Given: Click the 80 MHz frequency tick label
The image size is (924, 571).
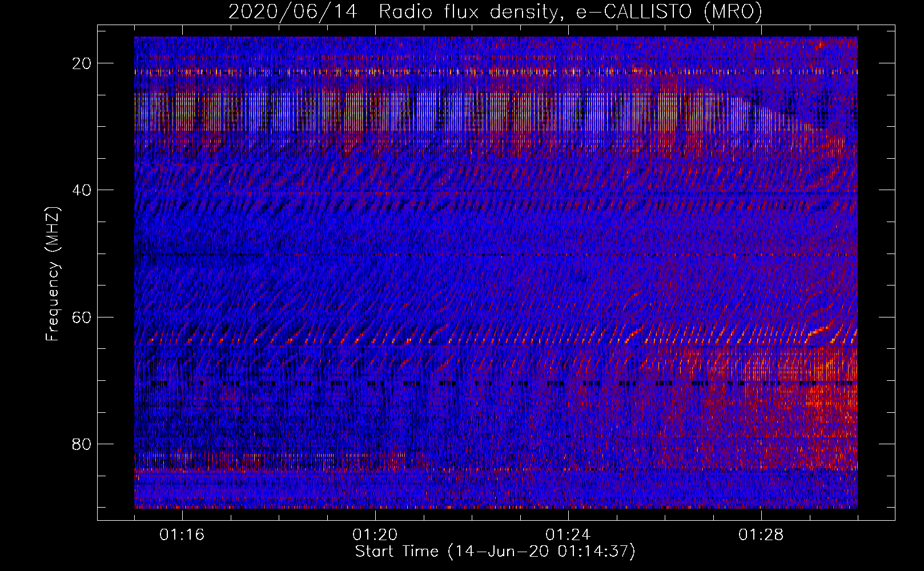Looking at the screenshot, I should 82,444.
